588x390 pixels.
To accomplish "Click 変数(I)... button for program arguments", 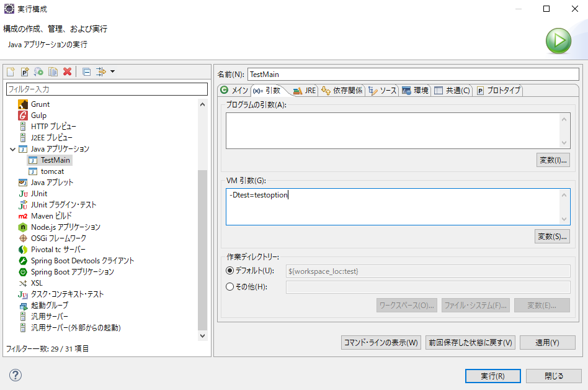I will click(553, 160).
